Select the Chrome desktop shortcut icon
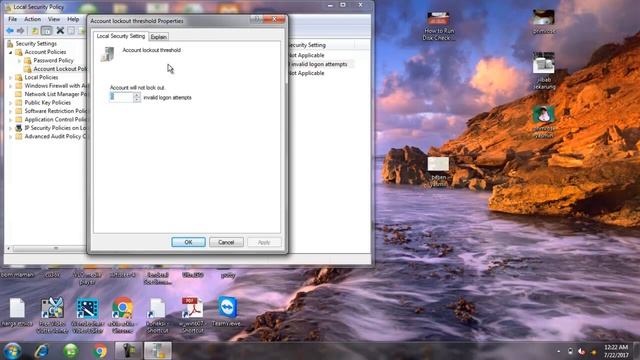The width and height of the screenshot is (640, 360). pyautogui.click(x=122, y=314)
